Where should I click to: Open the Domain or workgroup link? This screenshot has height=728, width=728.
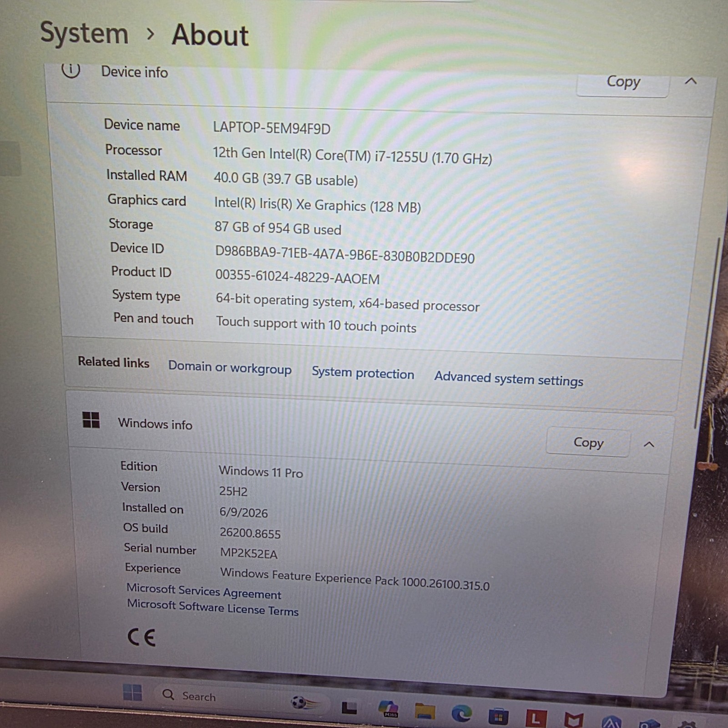tap(230, 368)
